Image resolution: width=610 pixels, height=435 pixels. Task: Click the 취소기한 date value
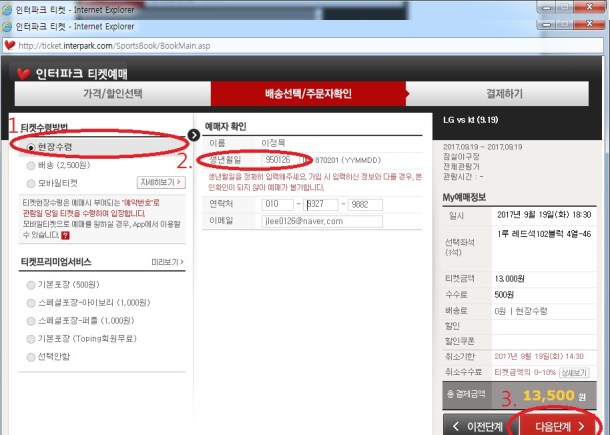(x=539, y=356)
